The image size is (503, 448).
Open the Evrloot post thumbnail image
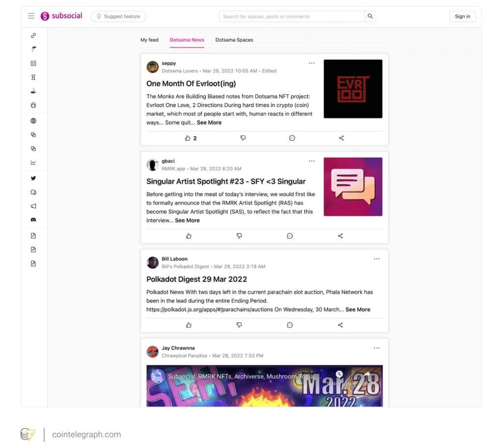pos(353,89)
